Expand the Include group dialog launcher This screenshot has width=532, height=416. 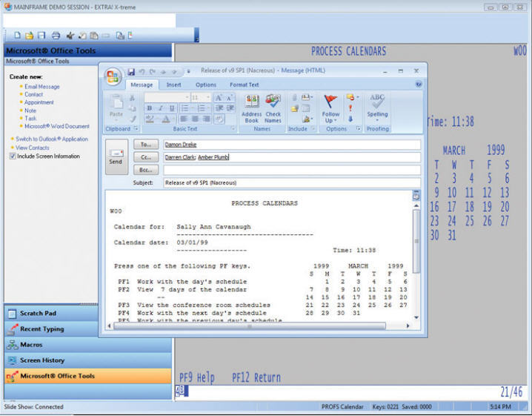coord(313,128)
